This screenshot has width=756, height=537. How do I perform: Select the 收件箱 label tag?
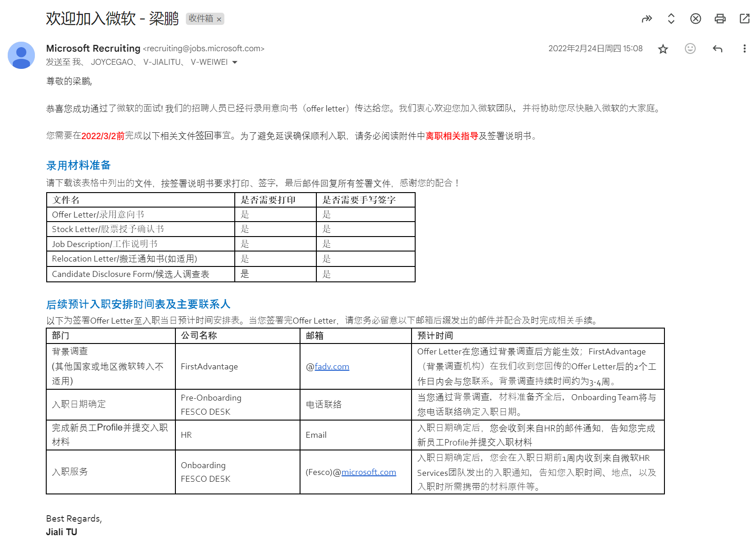click(x=201, y=19)
